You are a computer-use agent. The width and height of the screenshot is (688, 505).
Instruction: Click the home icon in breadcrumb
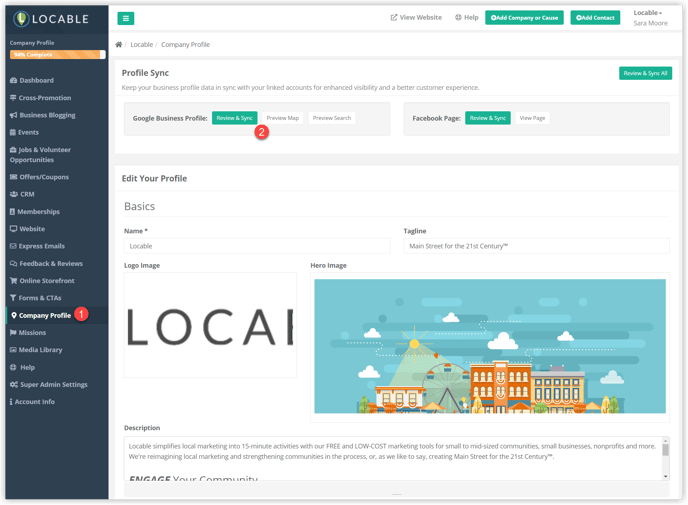(118, 44)
